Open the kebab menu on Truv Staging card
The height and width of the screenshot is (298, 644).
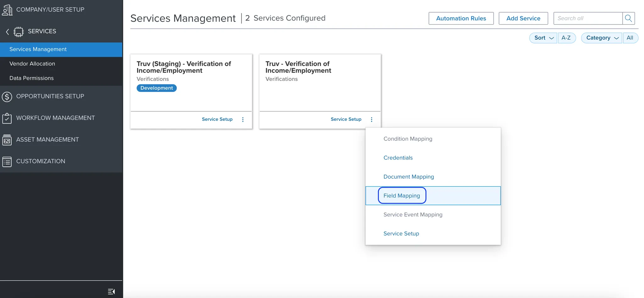tap(242, 119)
